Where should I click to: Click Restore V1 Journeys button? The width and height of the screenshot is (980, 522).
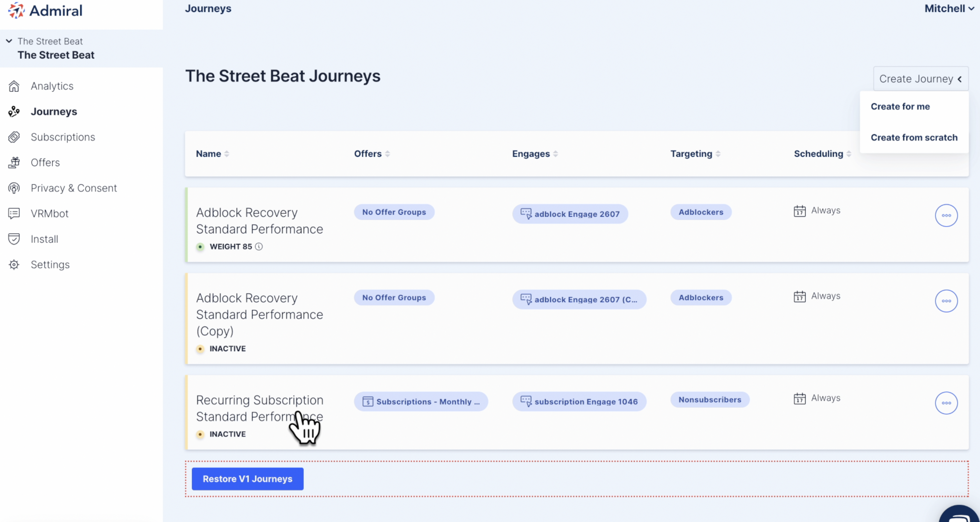[247, 479]
